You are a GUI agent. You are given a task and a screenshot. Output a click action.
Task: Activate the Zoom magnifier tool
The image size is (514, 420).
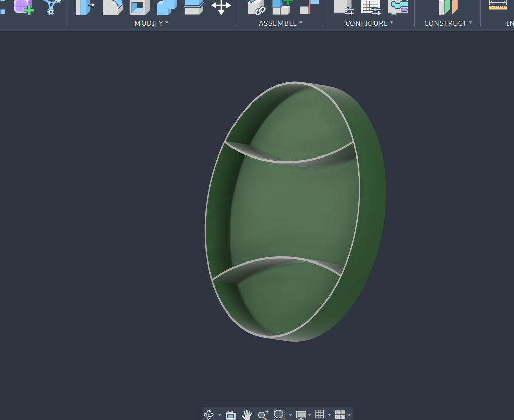[263, 415]
